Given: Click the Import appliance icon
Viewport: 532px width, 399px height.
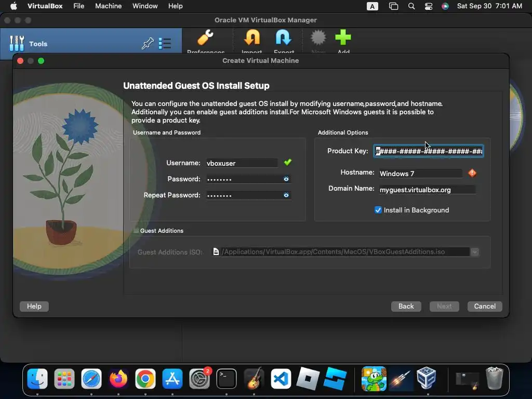Looking at the screenshot, I should [252, 37].
